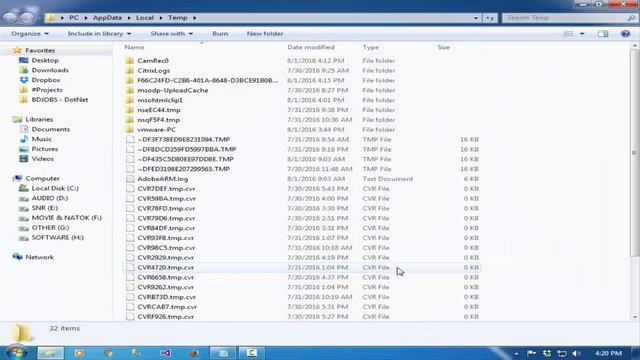Open AUDIO (D:) drive
640x360 pixels.
(50, 198)
